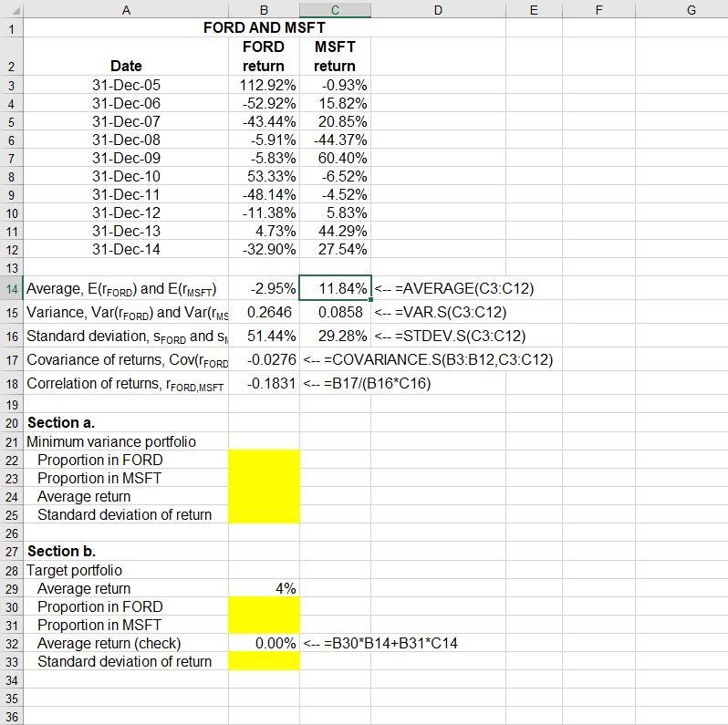This screenshot has height=725, width=728.
Task: Click correlation value cell -0.1831
Action: tap(264, 383)
